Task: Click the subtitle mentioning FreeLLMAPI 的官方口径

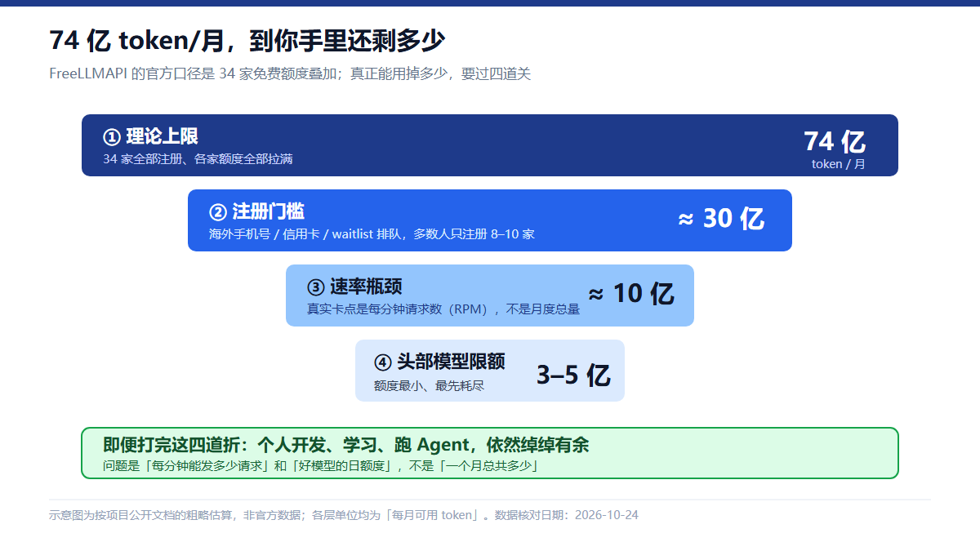Action: (x=290, y=73)
